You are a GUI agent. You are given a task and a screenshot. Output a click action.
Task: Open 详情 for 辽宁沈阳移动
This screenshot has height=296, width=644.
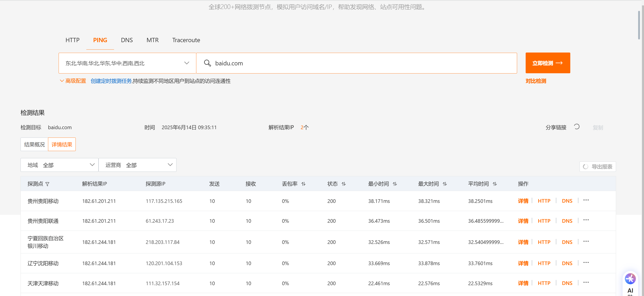(x=523, y=263)
